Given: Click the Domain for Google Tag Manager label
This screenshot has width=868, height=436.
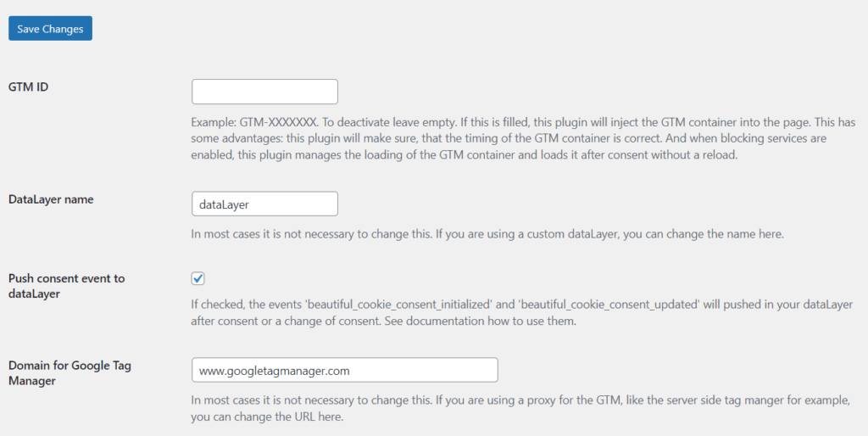Looking at the screenshot, I should pyautogui.click(x=70, y=373).
